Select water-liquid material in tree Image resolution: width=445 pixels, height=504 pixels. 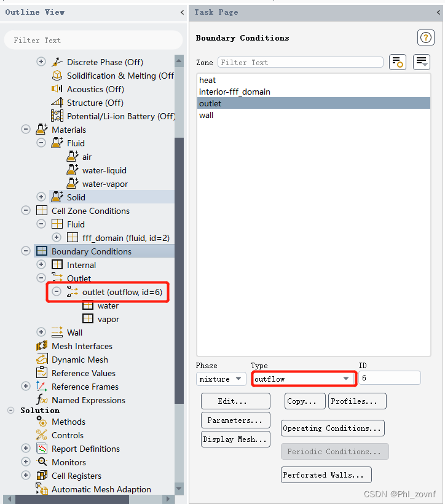point(104,170)
